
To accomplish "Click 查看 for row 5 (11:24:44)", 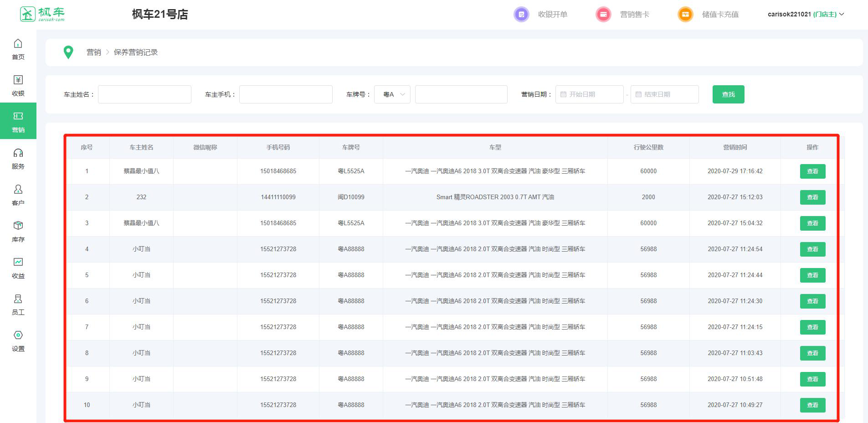I will [812, 275].
